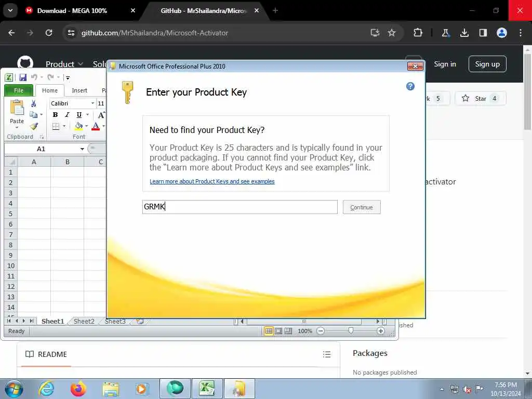The height and width of the screenshot is (399, 532).
Task: Open the File tab in Excel
Action: pyautogui.click(x=19, y=90)
